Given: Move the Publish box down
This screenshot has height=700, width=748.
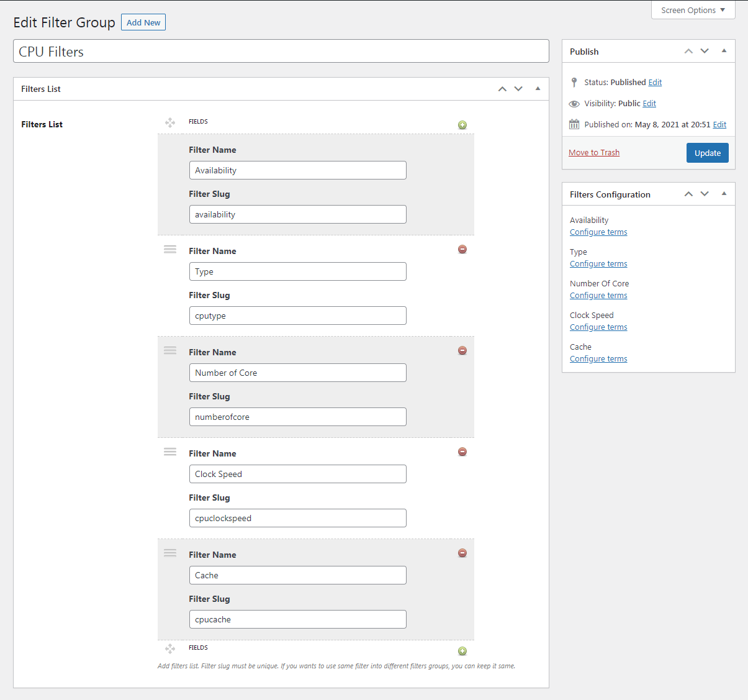Looking at the screenshot, I should click(x=705, y=51).
